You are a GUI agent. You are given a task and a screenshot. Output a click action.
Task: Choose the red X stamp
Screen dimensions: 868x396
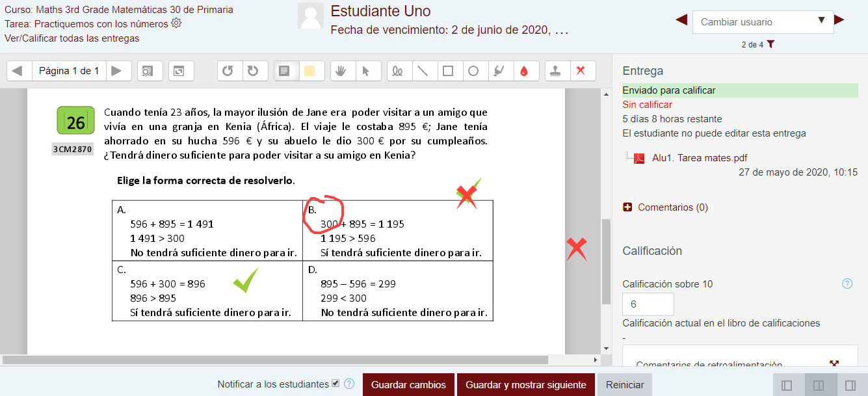(582, 71)
